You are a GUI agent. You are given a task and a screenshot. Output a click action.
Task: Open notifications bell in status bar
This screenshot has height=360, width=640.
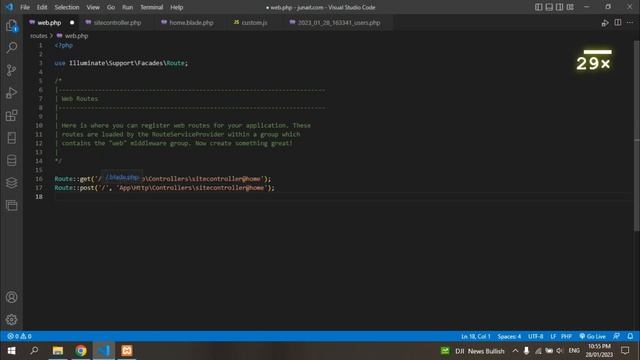pyautogui.click(x=630, y=336)
